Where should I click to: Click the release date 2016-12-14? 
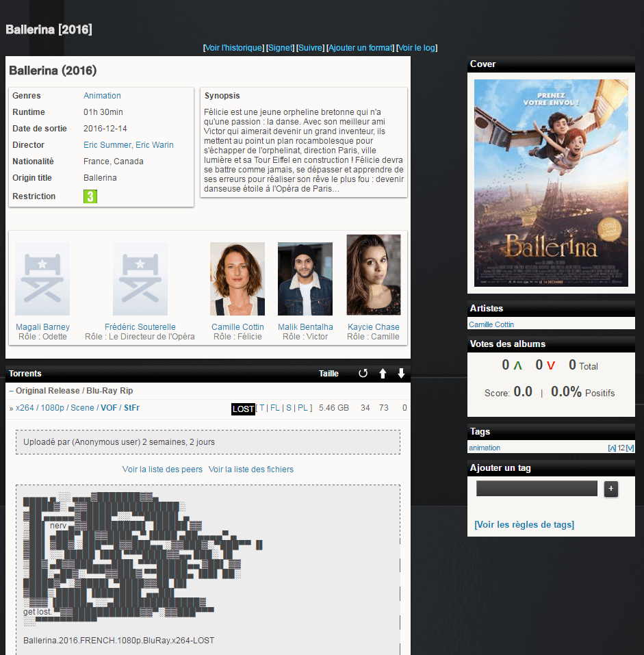(105, 129)
